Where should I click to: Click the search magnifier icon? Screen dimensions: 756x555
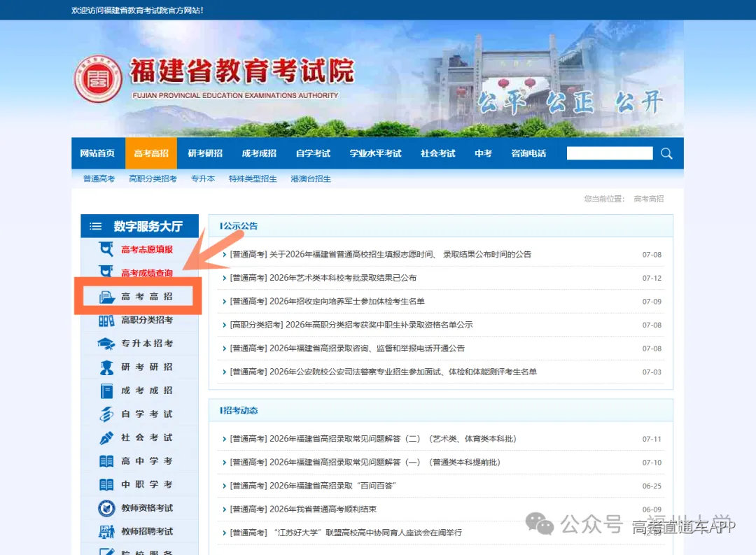pos(666,153)
